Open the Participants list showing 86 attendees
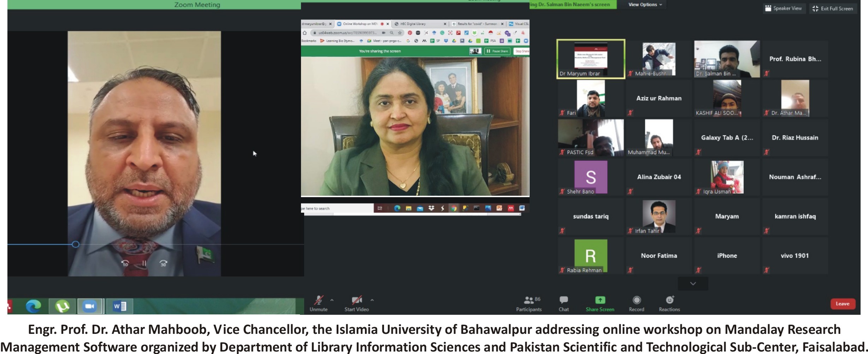This screenshot has width=868, height=354. tap(529, 303)
